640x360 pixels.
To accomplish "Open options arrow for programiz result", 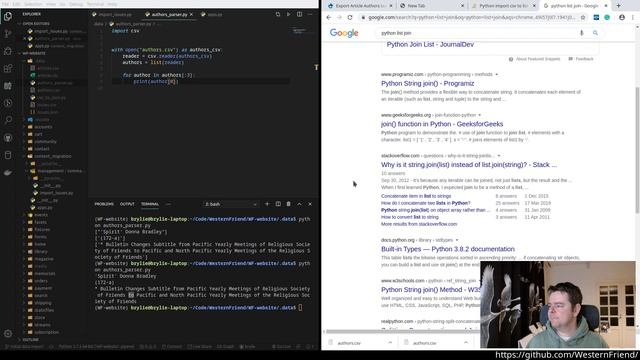I will pyautogui.click(x=497, y=75).
